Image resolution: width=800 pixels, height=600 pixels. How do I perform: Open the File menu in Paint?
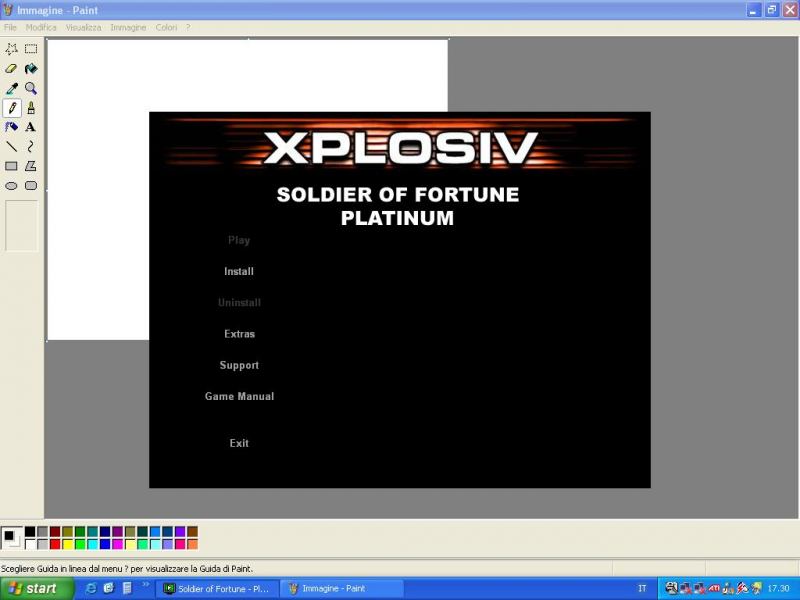pyautogui.click(x=10, y=28)
